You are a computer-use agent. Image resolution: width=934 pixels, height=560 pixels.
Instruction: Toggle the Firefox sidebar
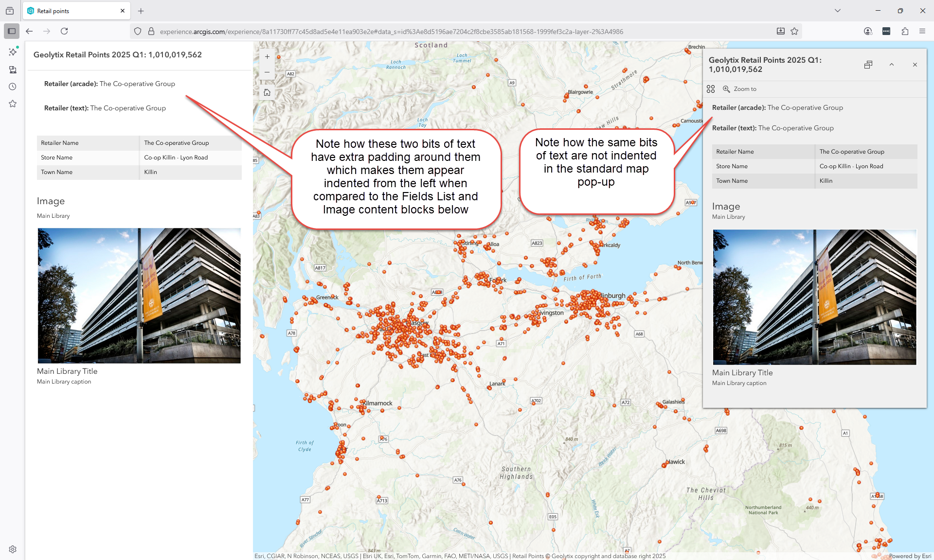(x=12, y=31)
